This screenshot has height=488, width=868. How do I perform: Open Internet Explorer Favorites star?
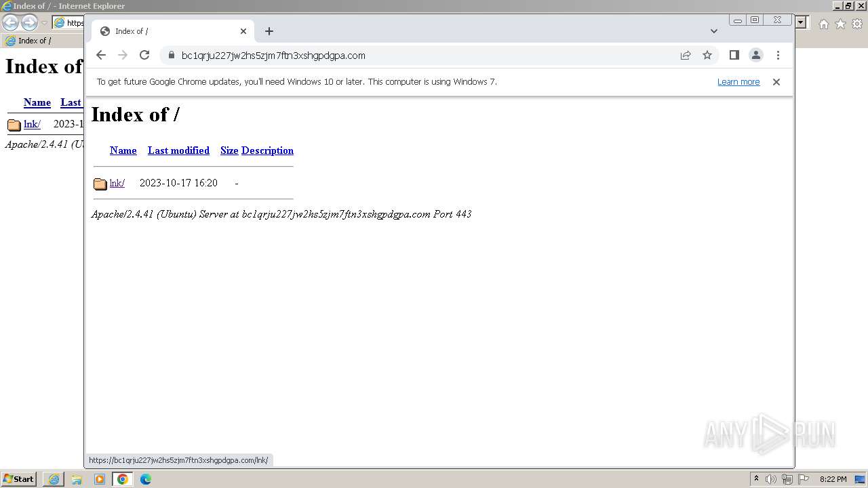click(840, 24)
